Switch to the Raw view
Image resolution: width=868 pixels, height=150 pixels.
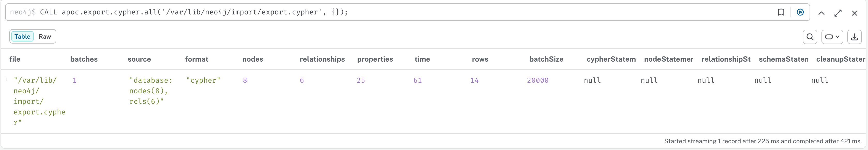coord(45,37)
